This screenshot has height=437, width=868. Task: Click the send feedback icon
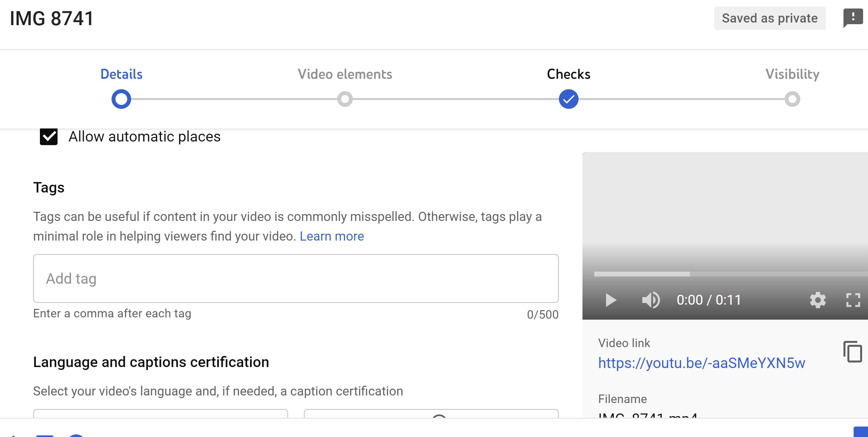[x=853, y=18]
